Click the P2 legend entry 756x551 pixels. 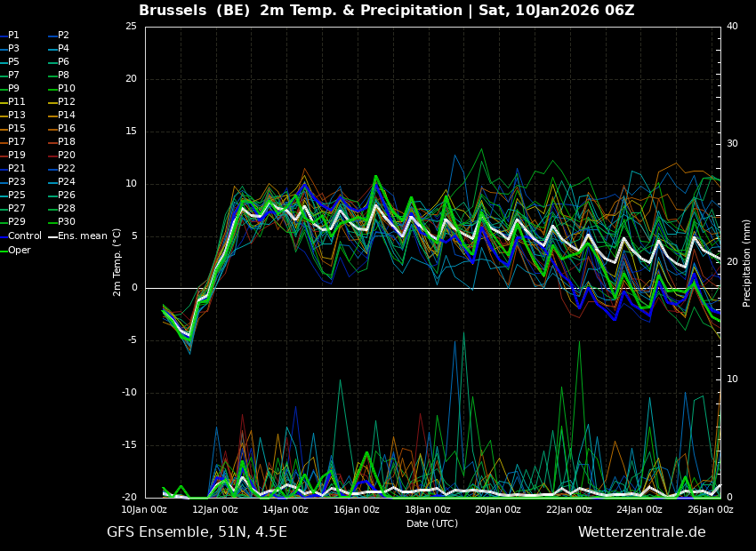pos(63,36)
